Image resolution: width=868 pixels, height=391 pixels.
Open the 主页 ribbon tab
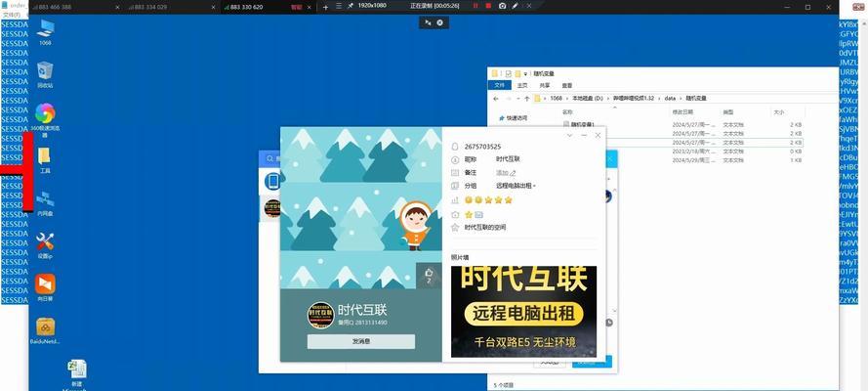click(x=522, y=85)
